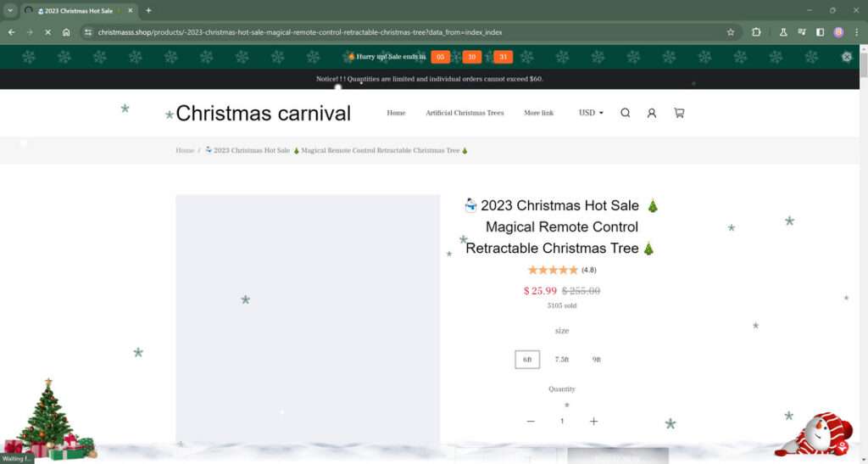This screenshot has height=464, width=868.
Task: Click the product title heading
Action: pyautogui.click(x=561, y=227)
